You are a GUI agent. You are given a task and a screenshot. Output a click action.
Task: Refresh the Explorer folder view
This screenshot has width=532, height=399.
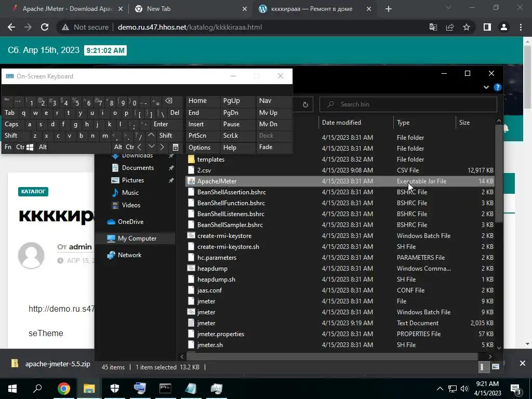click(x=305, y=104)
